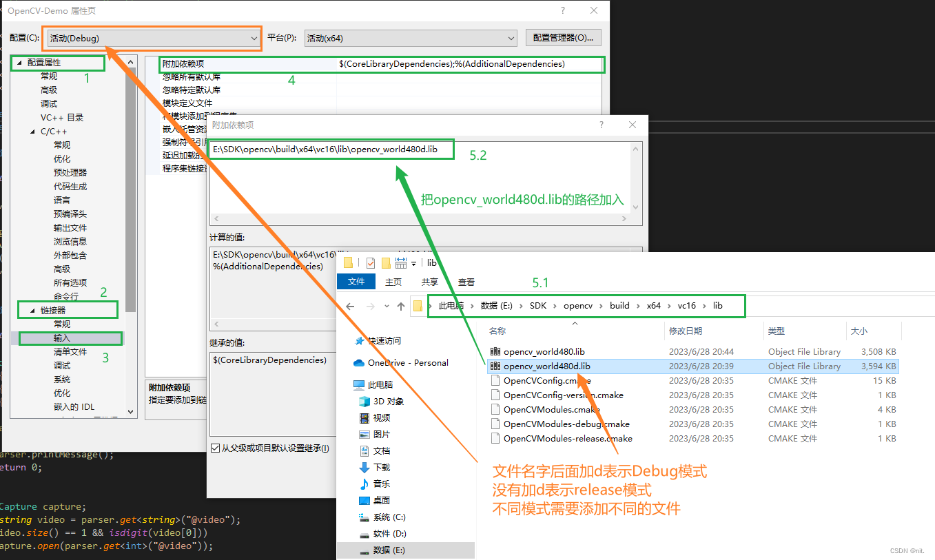The width and height of the screenshot is (935, 560).
Task: Open 音乐 folder icon in sidebar
Action: tap(364, 484)
